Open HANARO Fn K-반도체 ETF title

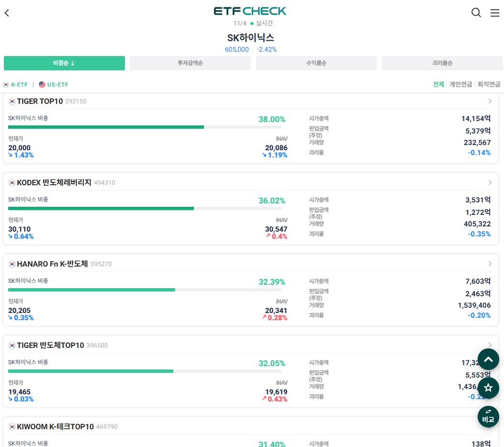52,264
